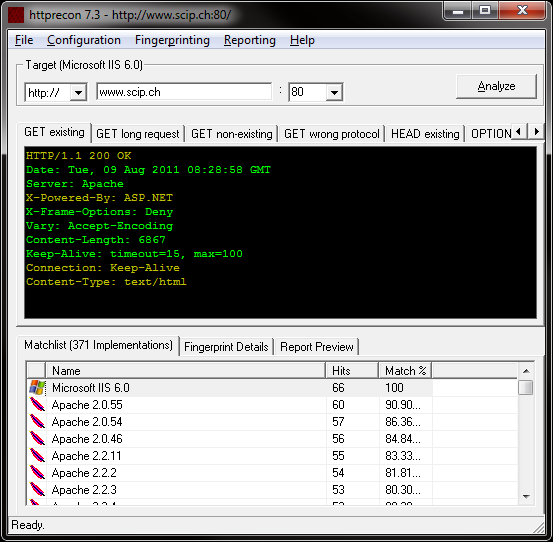The height and width of the screenshot is (542, 553).
Task: Click the matchlist scrollbar down arrow
Action: coord(526,497)
